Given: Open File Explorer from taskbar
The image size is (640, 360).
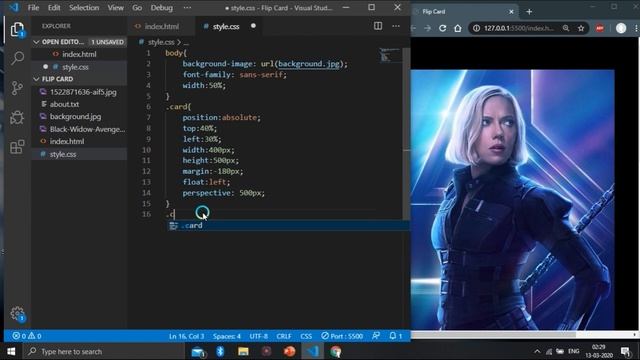Looking at the screenshot, I should (243, 351).
